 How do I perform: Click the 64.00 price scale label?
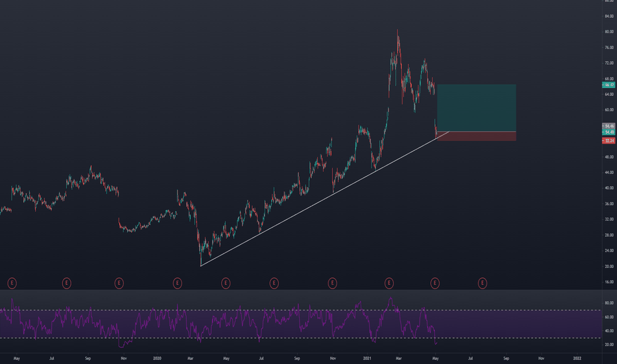click(609, 95)
